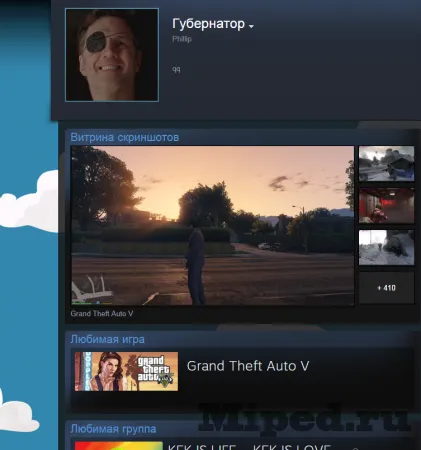Open the red room screenshot thumbnail
Screen dimensions: 421x450
point(386,205)
